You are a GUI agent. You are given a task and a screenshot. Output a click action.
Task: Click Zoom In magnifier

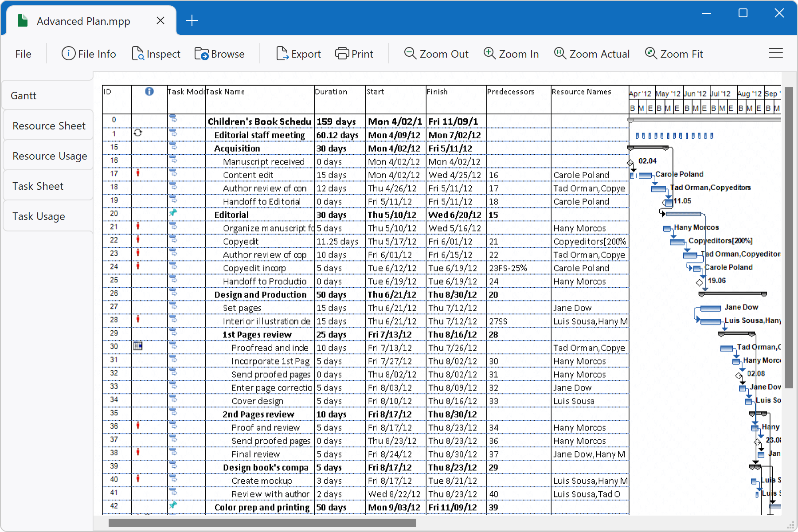coord(489,53)
